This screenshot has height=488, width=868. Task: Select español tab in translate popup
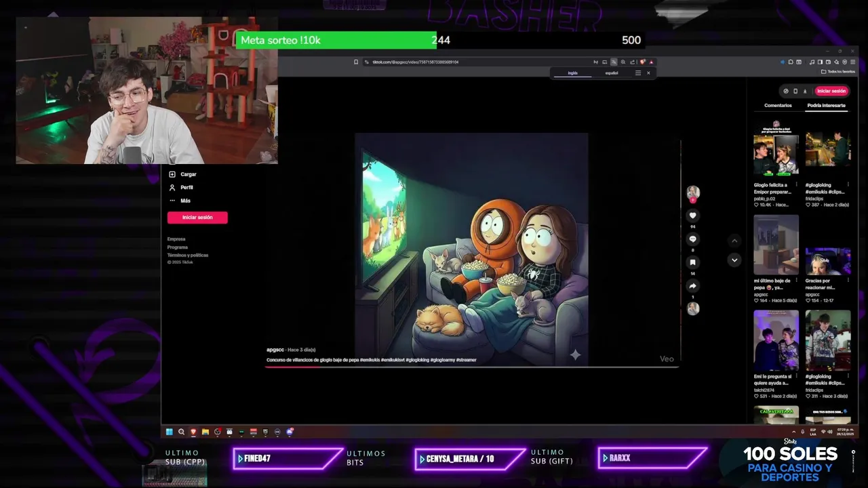tap(612, 73)
